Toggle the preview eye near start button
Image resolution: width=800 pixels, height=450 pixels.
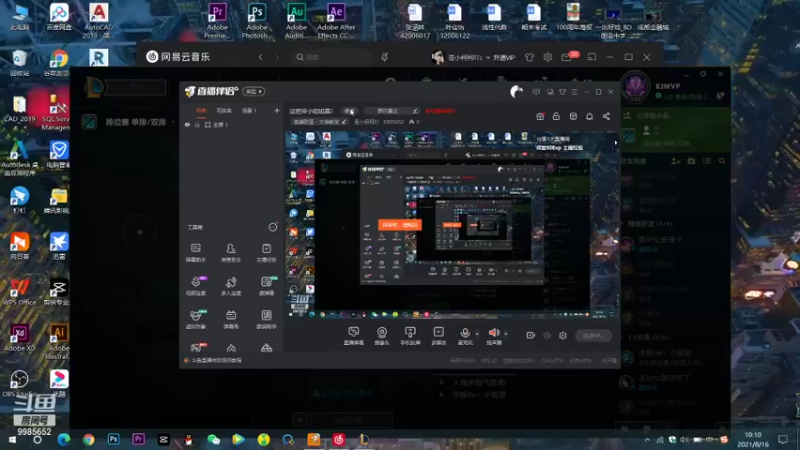point(547,335)
